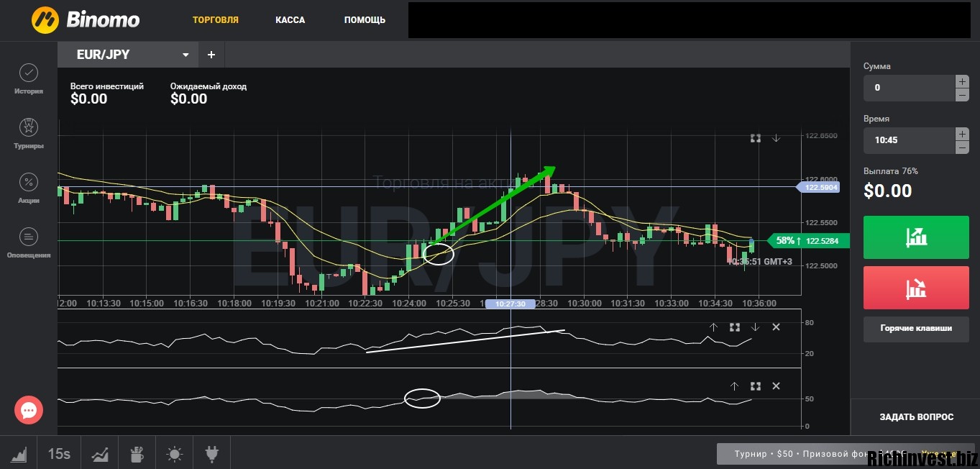Image resolution: width=980 pixels, height=469 pixels.
Task: Open Горячие клавиши hotkeys button
Action: (x=916, y=329)
